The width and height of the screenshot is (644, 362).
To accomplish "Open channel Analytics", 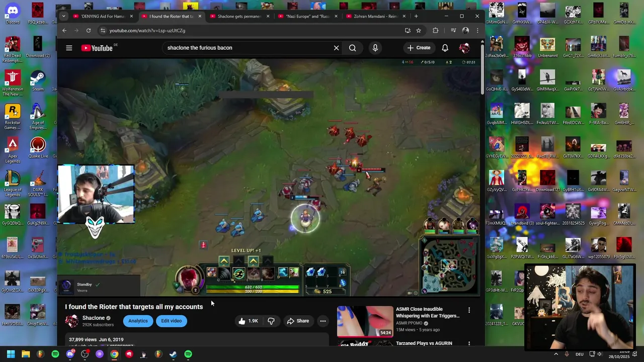I will click(138, 321).
